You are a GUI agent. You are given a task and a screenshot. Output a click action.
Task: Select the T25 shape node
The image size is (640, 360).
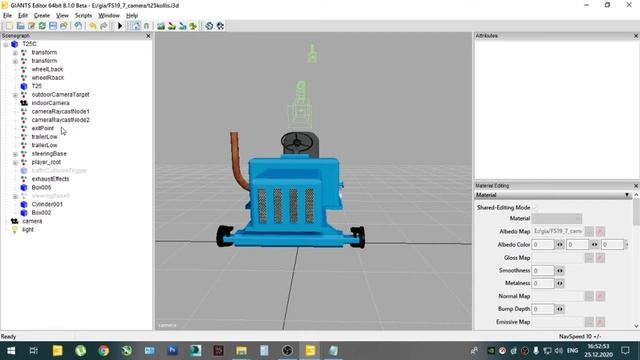pos(36,86)
